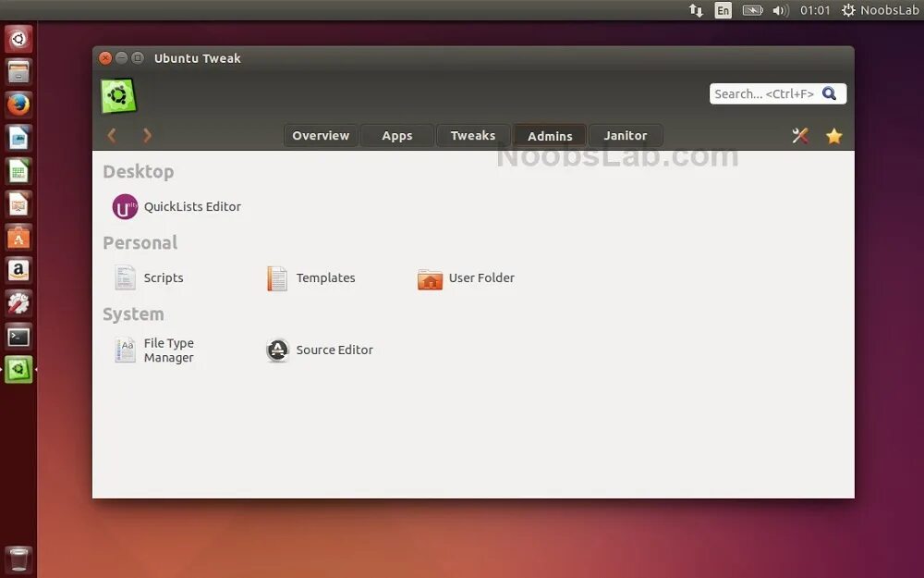
Task: Open Ubuntu Software Center launcher icon
Action: click(x=18, y=238)
